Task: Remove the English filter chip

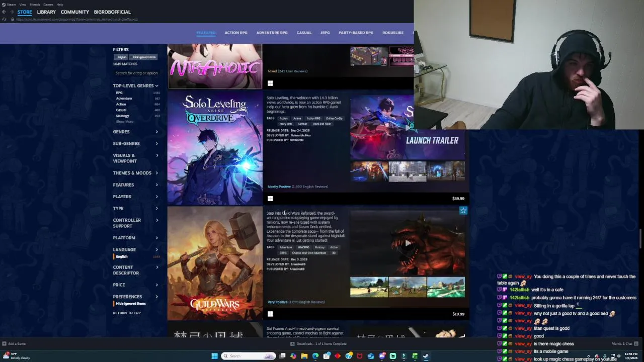Action: pos(122,57)
